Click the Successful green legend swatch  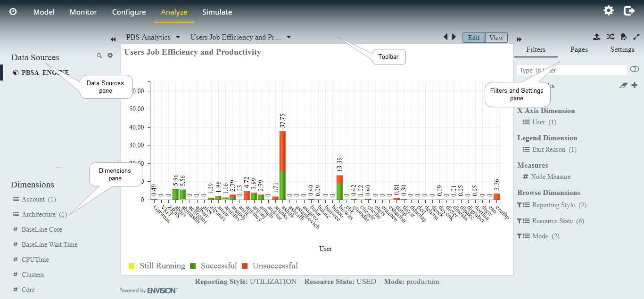coord(193,266)
